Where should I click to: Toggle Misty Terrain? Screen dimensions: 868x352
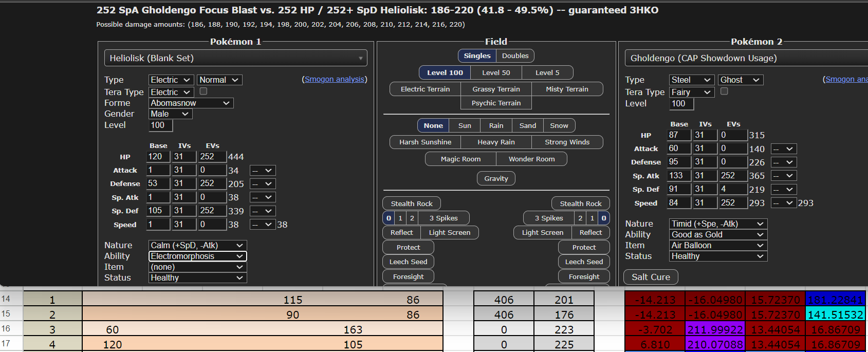(567, 89)
